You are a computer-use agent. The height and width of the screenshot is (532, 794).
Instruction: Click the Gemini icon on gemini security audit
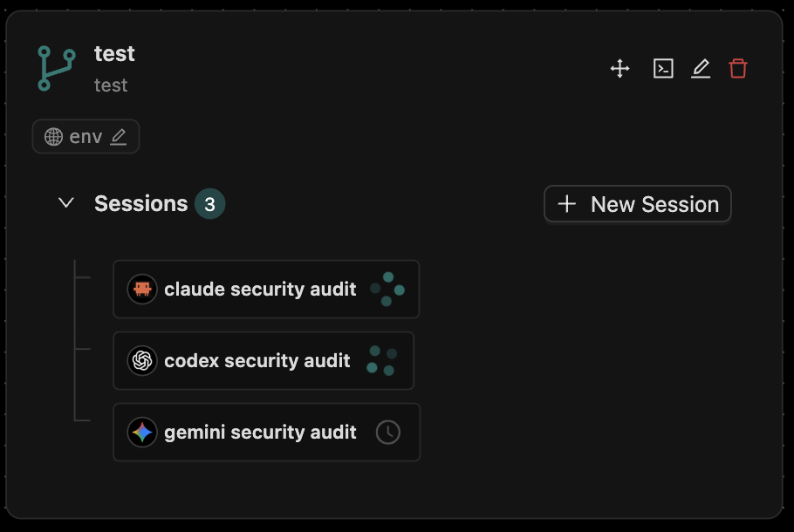(141, 432)
